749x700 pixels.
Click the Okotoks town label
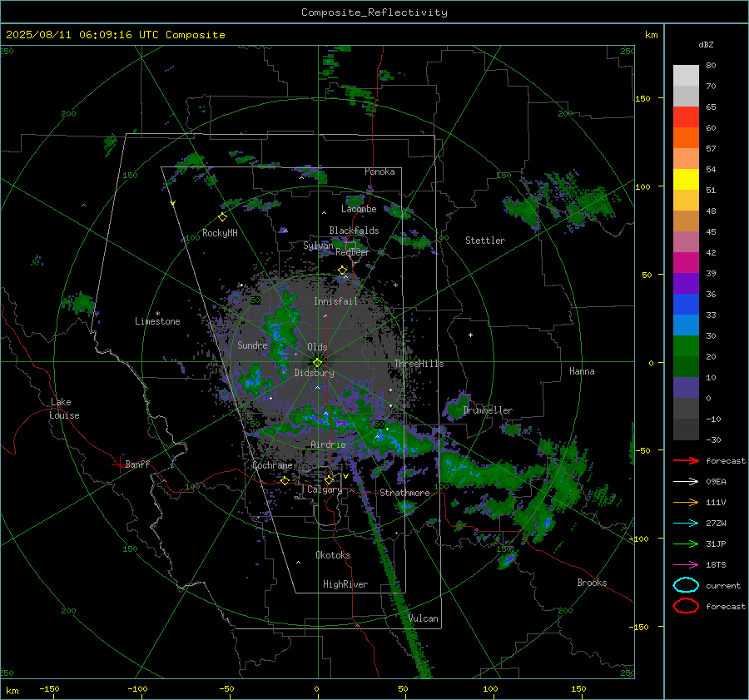(x=333, y=555)
